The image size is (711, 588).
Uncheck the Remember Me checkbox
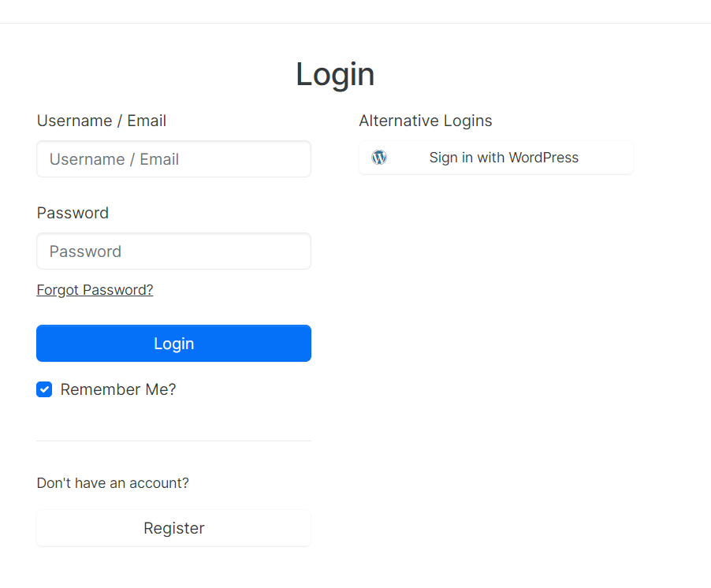(x=44, y=389)
